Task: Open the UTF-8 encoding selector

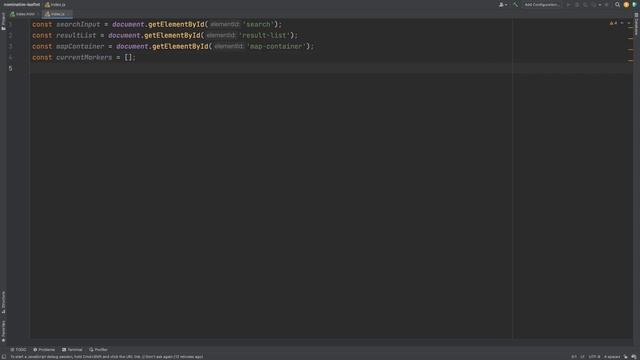Action: coord(594,357)
